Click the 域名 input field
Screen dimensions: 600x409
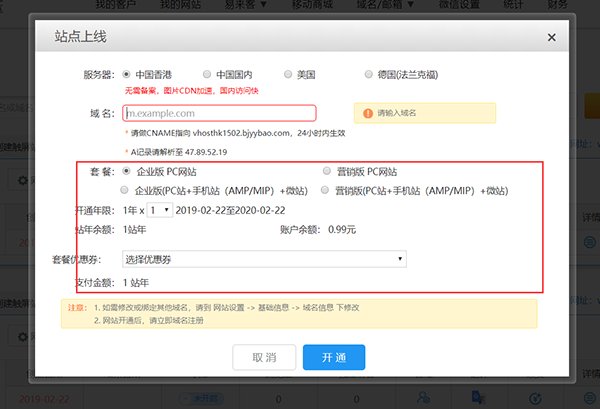pos(219,113)
